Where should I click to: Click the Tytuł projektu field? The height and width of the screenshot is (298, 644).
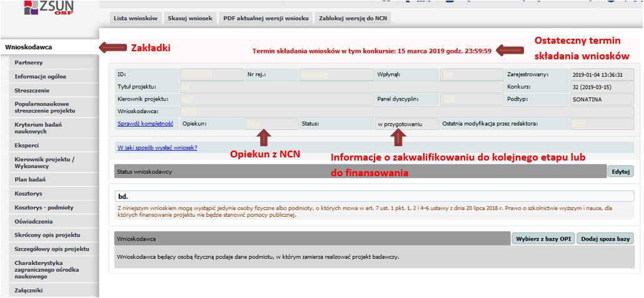click(342, 87)
